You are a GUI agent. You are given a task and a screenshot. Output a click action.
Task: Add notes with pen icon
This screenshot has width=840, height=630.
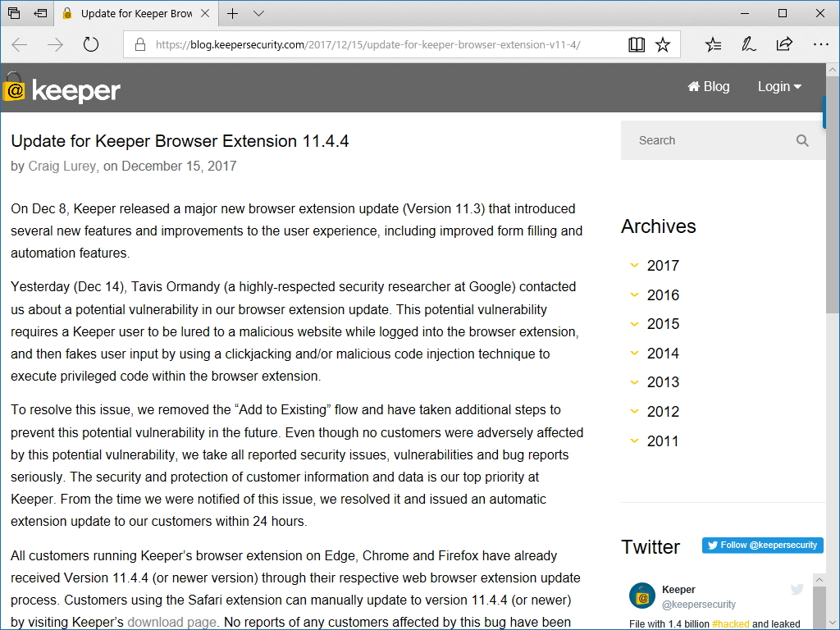748,44
